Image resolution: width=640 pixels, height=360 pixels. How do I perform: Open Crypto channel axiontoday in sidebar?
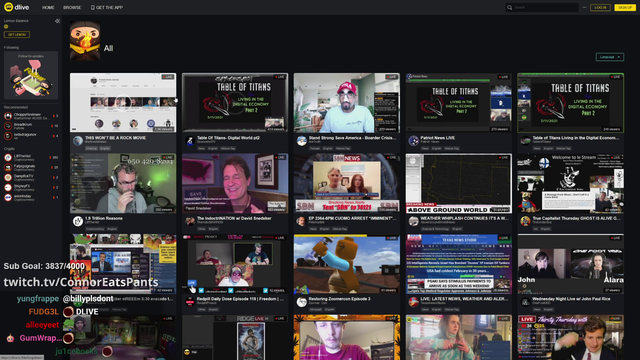(31, 198)
